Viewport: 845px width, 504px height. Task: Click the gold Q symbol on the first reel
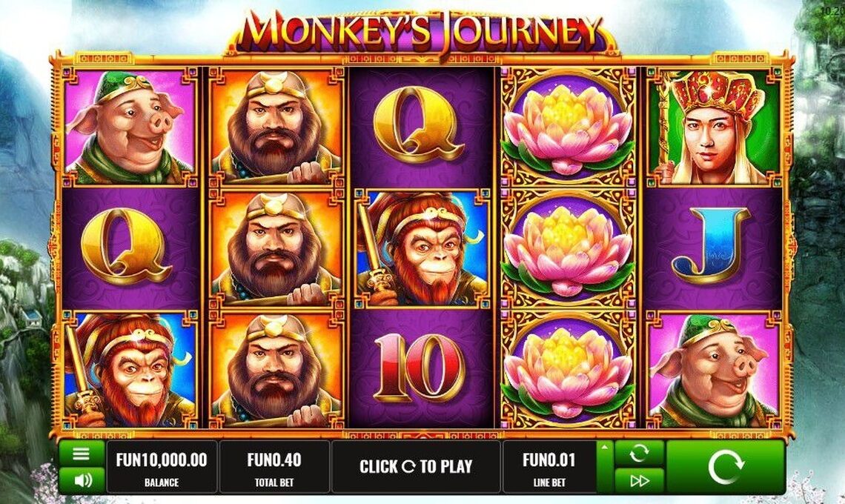[126, 246]
